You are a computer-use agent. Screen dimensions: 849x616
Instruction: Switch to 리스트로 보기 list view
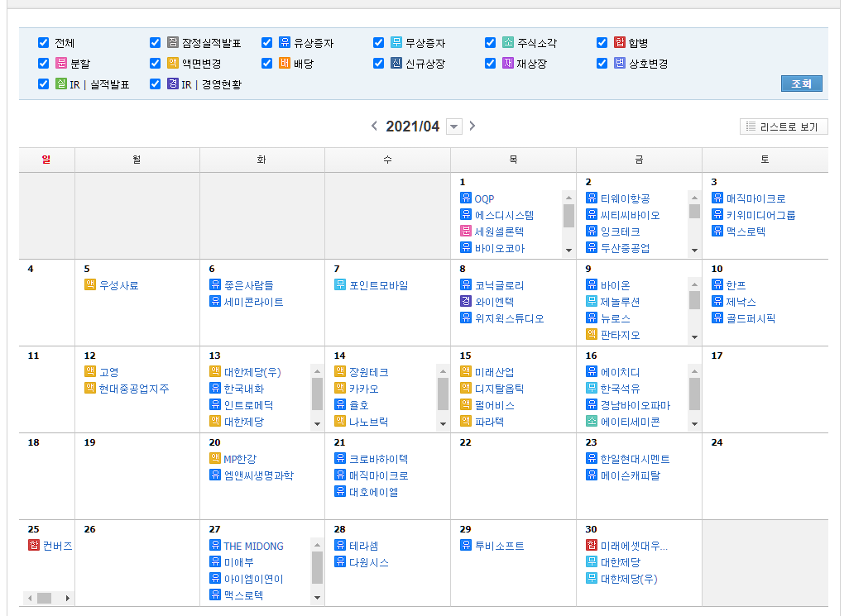(x=784, y=127)
